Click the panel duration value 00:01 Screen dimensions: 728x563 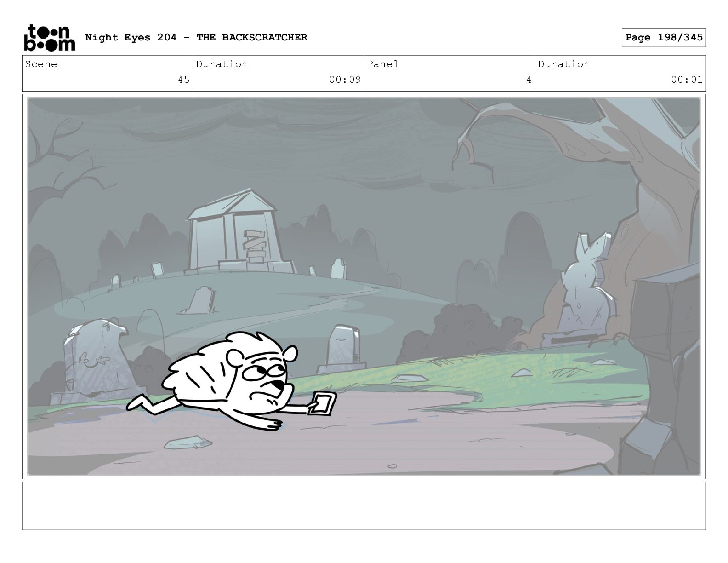click(x=687, y=80)
